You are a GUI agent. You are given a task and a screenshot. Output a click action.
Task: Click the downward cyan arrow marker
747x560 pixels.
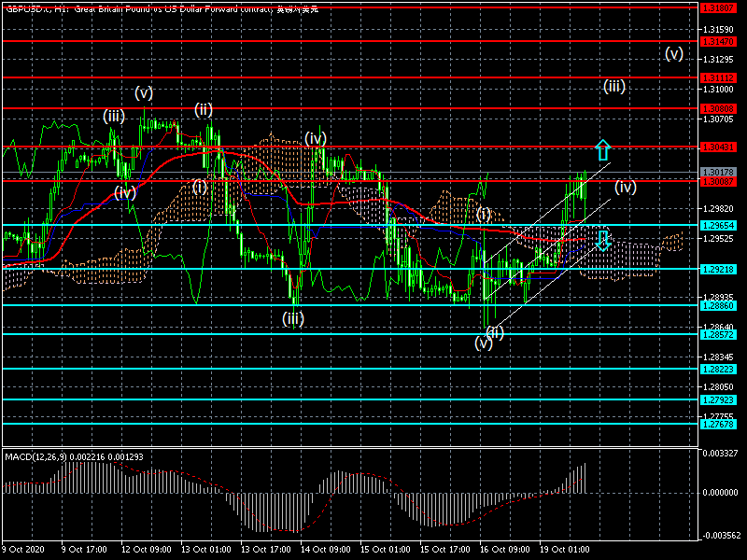603,240
